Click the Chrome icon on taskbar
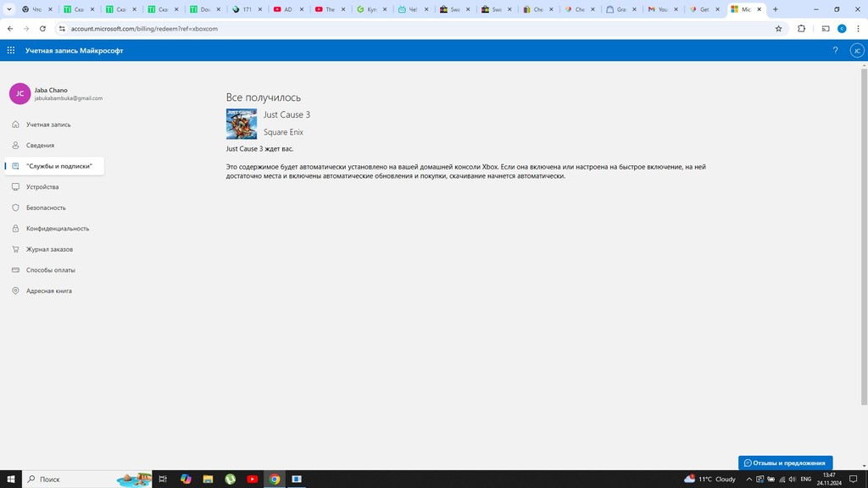 click(x=275, y=480)
